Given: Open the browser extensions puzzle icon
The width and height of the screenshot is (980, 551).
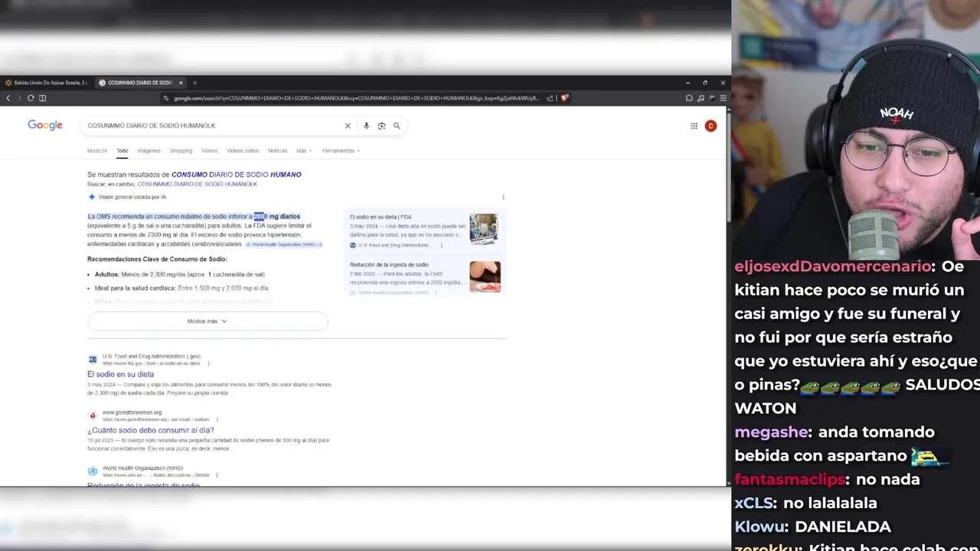Looking at the screenshot, I should click(689, 98).
